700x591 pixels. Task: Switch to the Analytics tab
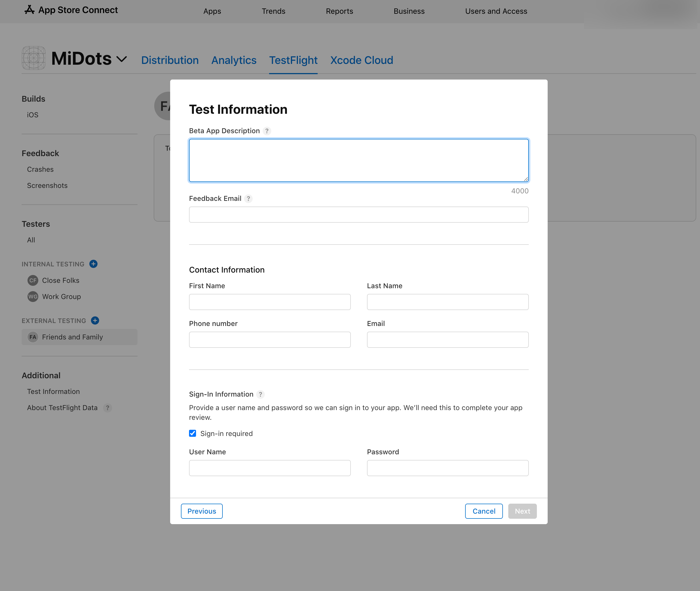click(x=234, y=60)
